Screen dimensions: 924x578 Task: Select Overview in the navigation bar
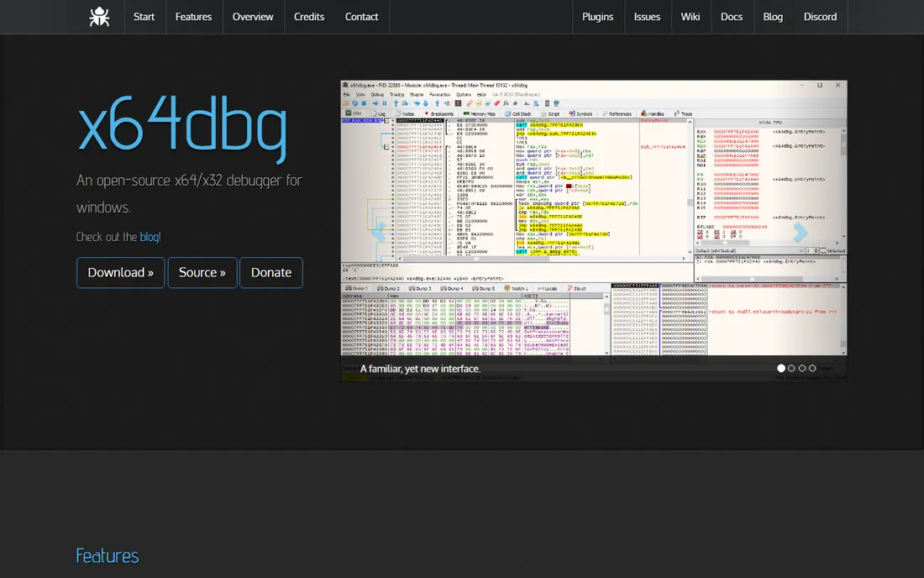(253, 17)
